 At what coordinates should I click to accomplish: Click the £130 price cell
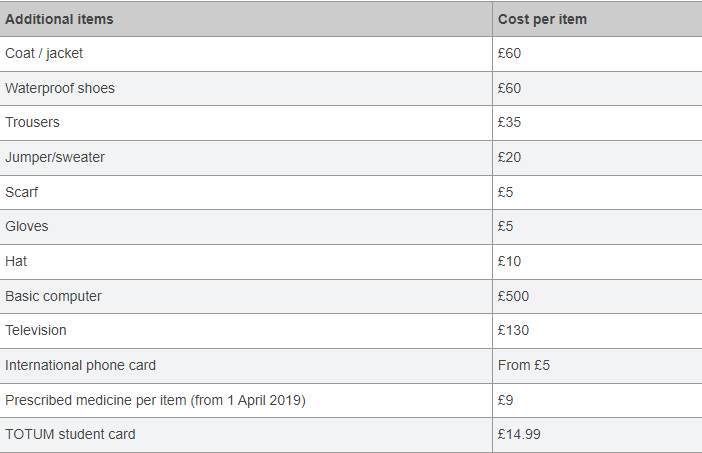tap(597, 331)
